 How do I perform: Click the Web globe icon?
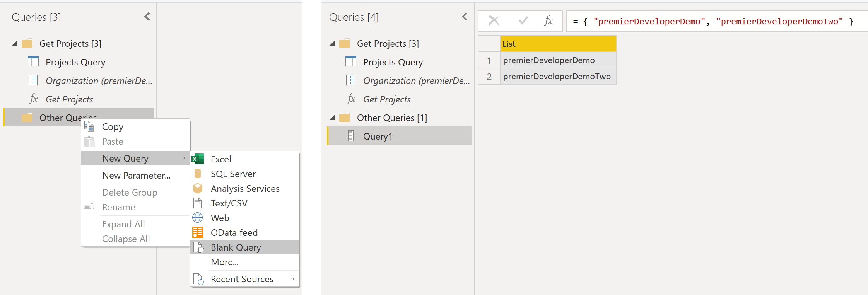pos(198,218)
